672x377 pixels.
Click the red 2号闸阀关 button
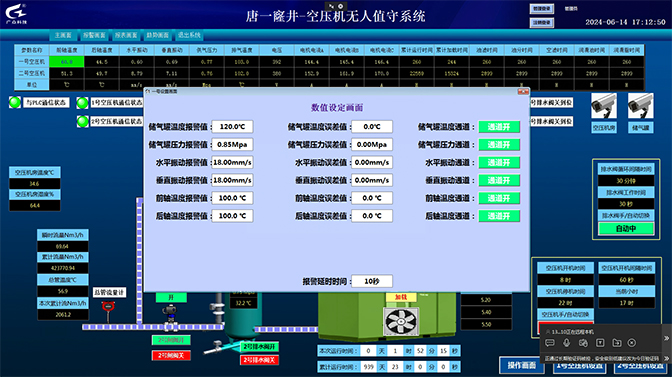(x=171, y=356)
